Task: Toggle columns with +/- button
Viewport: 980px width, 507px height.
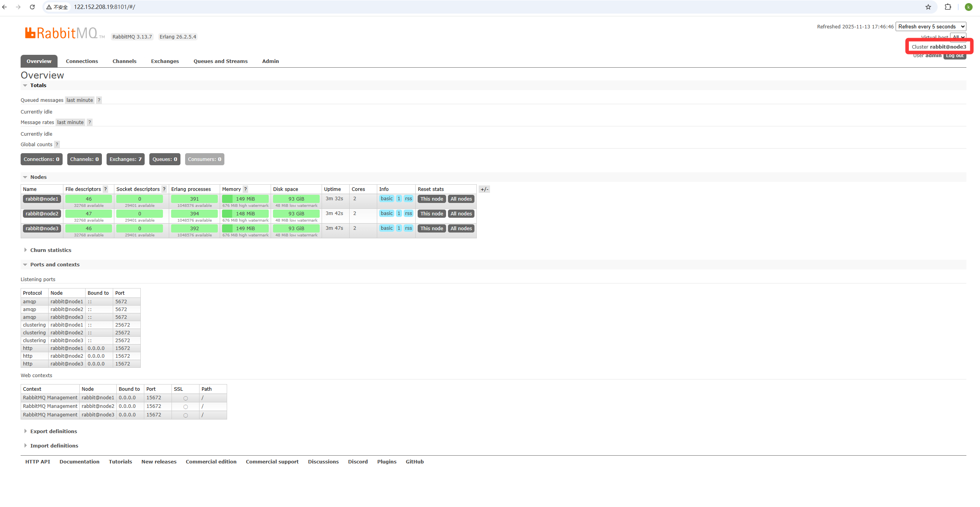Action: click(x=484, y=189)
